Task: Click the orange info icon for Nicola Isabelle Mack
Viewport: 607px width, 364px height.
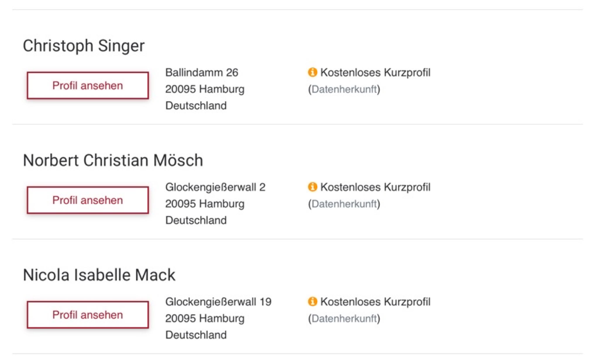Action: [x=312, y=301]
